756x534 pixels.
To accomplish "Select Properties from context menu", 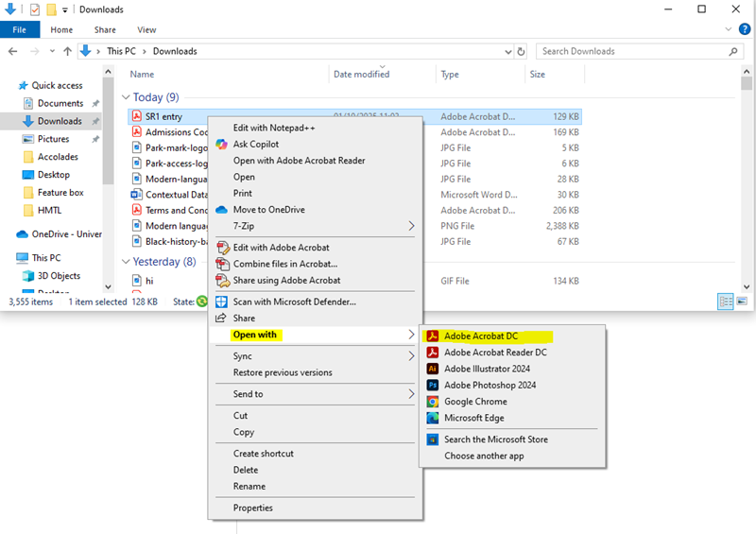I will click(x=252, y=508).
